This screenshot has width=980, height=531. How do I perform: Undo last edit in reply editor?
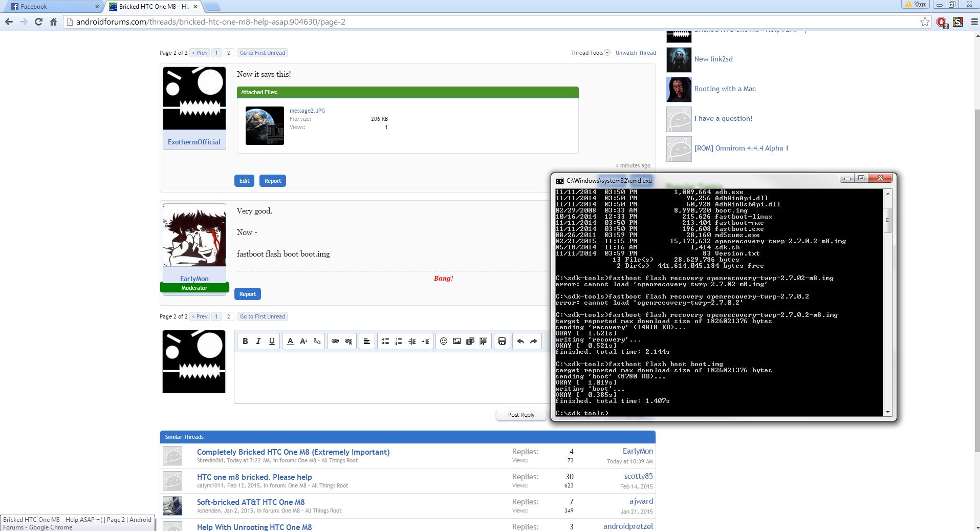(520, 341)
